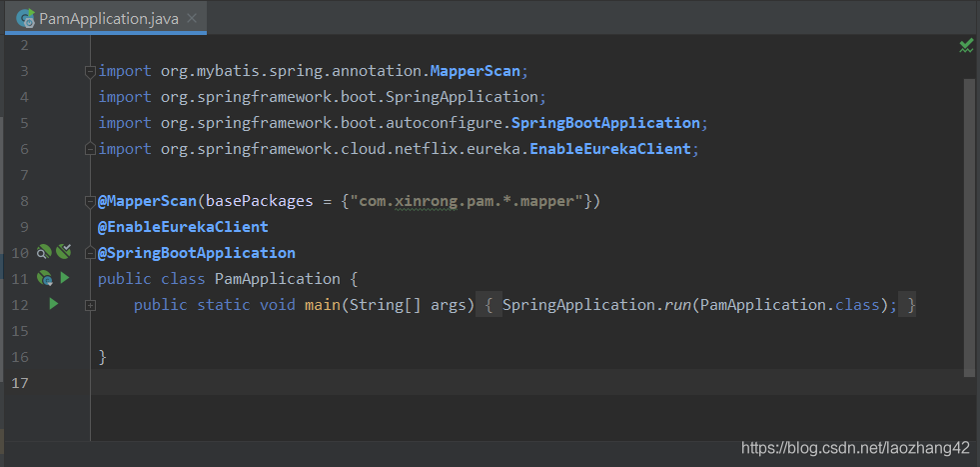Click the green inspection checkmark at top right
The height and width of the screenshot is (467, 980).
click(x=966, y=46)
